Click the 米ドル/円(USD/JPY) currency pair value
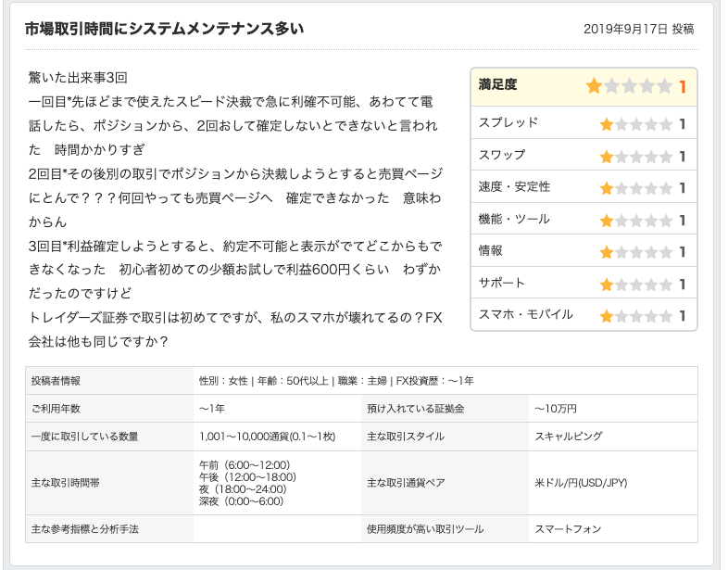 pyautogui.click(x=581, y=483)
